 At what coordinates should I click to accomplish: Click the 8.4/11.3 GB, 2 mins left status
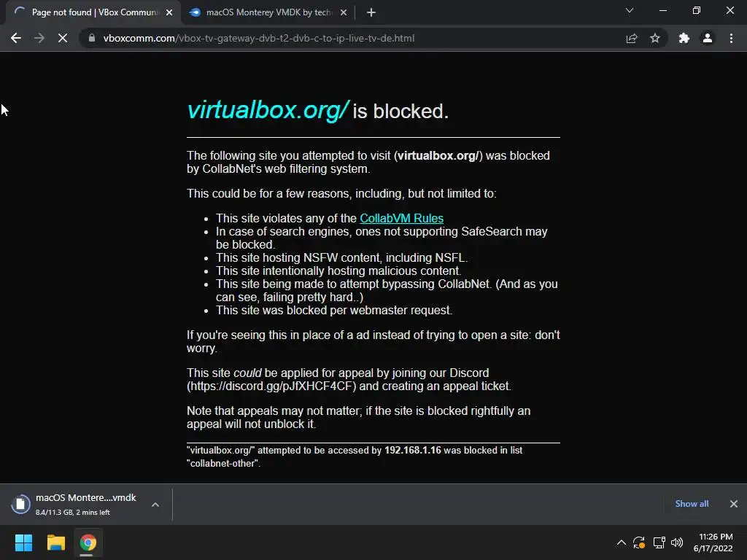72,513
